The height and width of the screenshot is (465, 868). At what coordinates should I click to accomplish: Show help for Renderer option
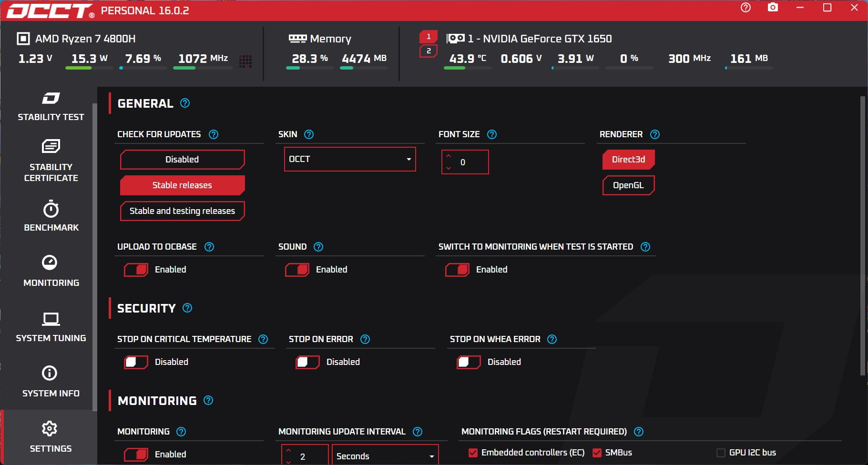[655, 134]
